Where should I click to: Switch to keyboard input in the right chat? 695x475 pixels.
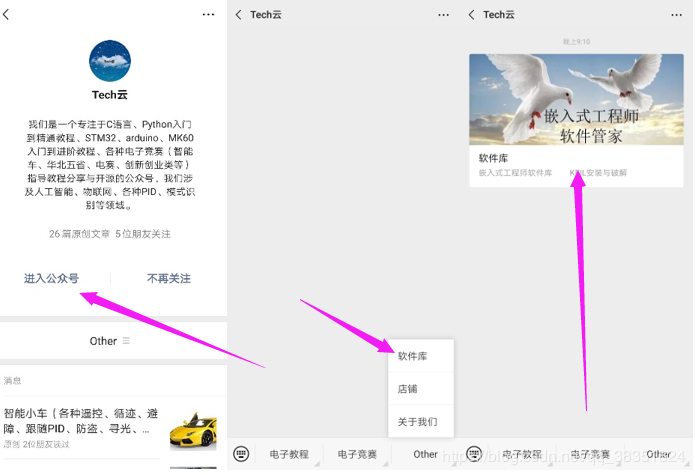(474, 454)
